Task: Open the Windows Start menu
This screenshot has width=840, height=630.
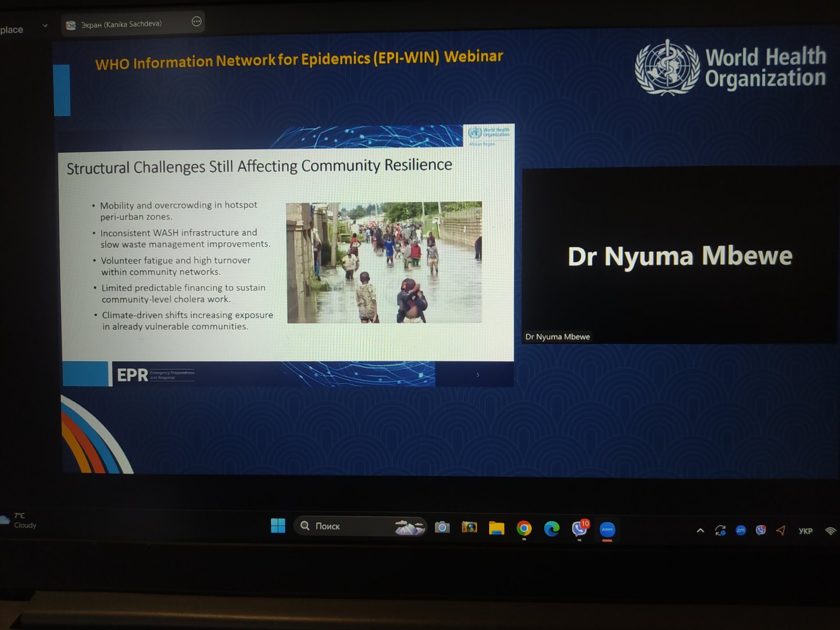Action: click(x=278, y=526)
